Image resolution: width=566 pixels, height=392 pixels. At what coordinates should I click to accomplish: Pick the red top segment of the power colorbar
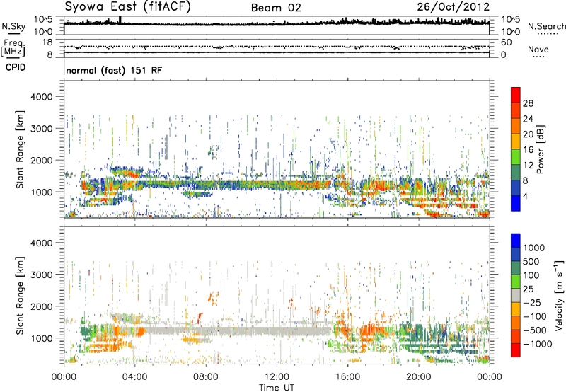[x=516, y=95]
